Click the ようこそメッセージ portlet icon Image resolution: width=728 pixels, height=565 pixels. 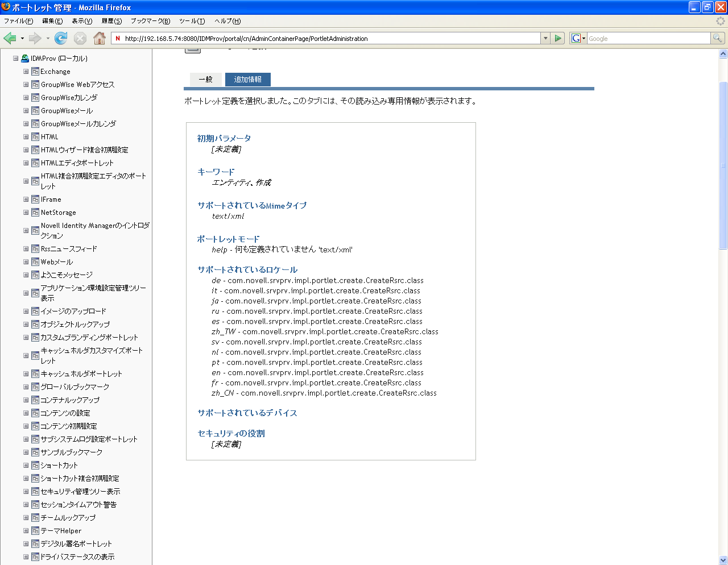pos(35,275)
